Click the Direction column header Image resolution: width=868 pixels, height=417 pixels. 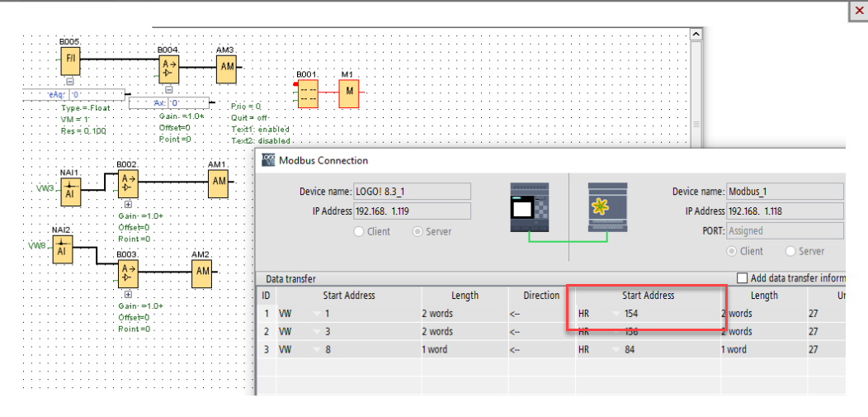click(541, 295)
